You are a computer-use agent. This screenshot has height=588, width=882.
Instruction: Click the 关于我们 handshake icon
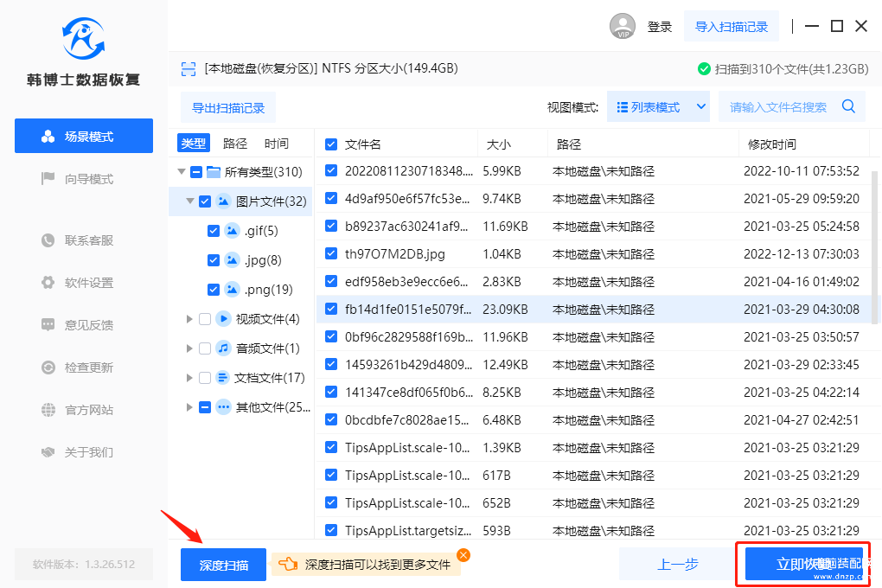click(x=48, y=452)
